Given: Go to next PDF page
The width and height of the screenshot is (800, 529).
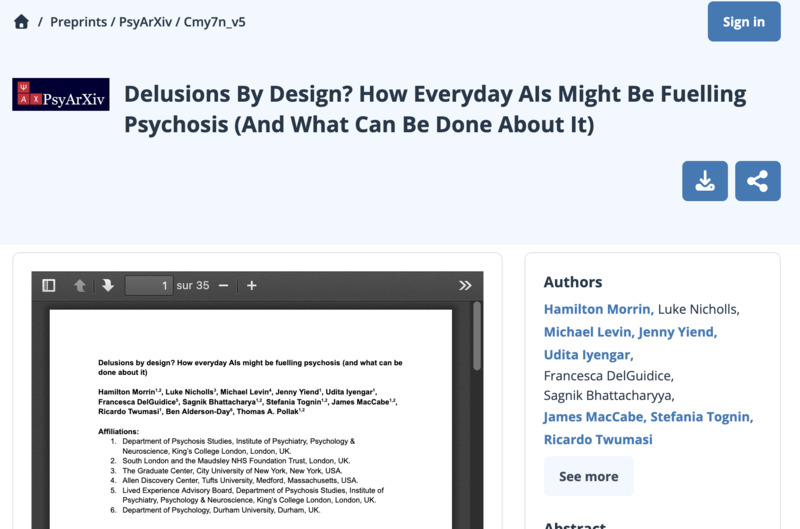Looking at the screenshot, I should 108,286.
